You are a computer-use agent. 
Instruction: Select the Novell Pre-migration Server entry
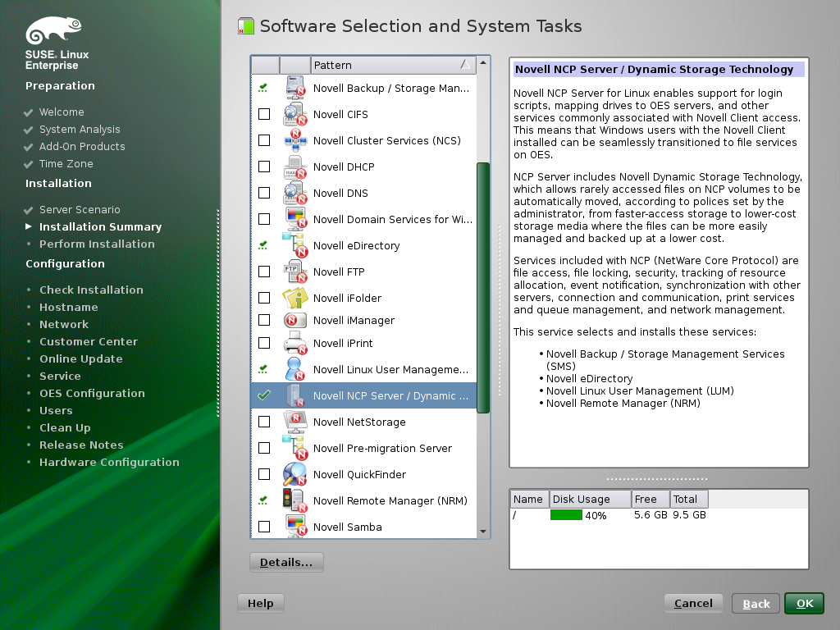(x=382, y=448)
